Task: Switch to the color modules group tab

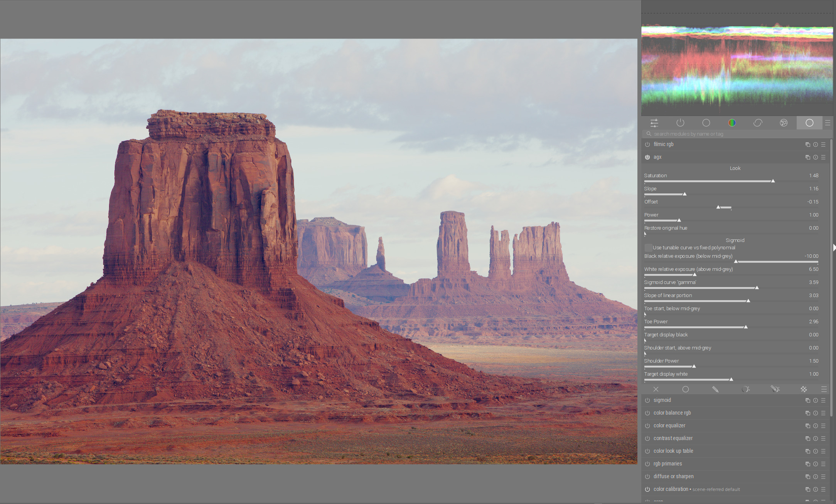Action: tap(732, 123)
